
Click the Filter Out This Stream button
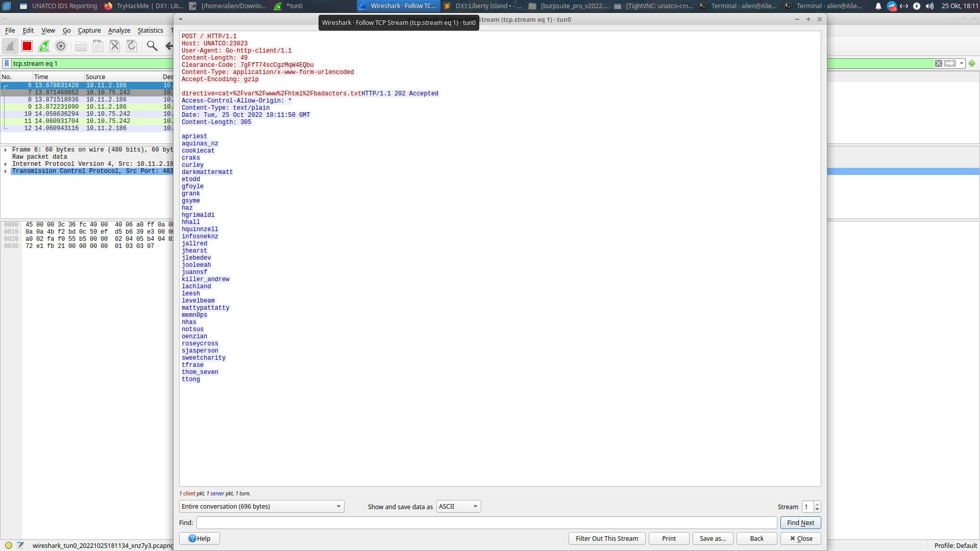click(x=606, y=538)
